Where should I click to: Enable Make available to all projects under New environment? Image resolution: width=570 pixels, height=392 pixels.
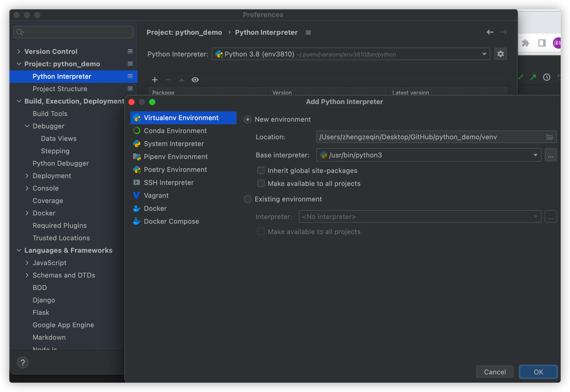click(261, 183)
